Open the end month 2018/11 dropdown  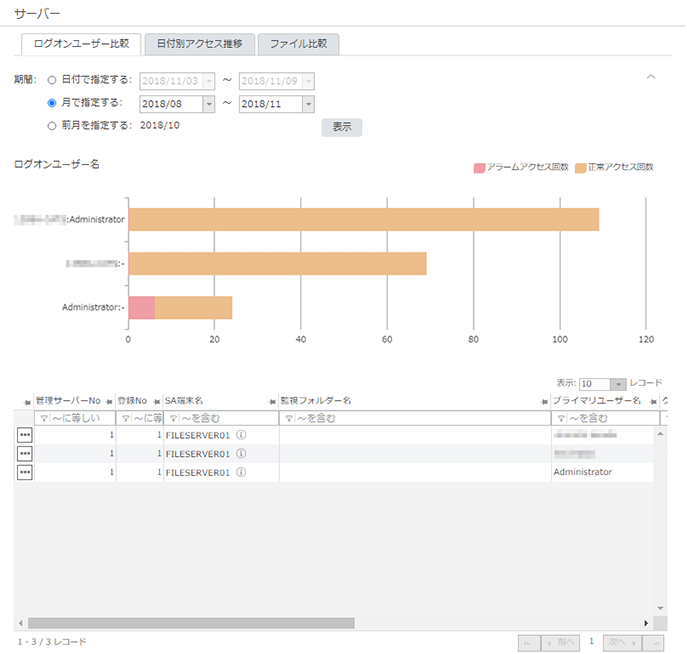[x=308, y=103]
